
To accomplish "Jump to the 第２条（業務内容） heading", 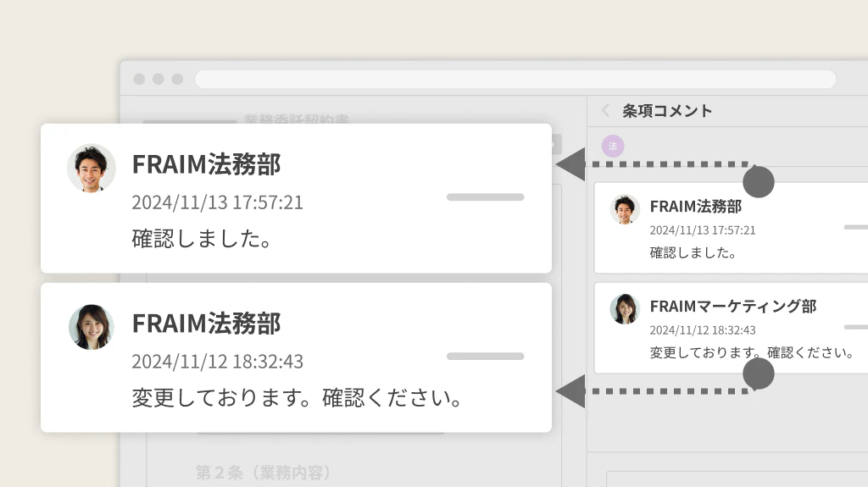I will coord(263,472).
